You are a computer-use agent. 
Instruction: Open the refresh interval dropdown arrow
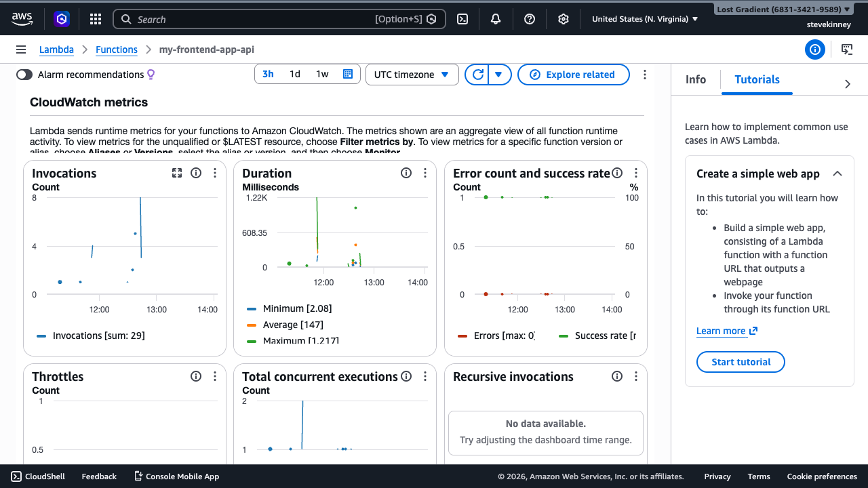tap(499, 75)
